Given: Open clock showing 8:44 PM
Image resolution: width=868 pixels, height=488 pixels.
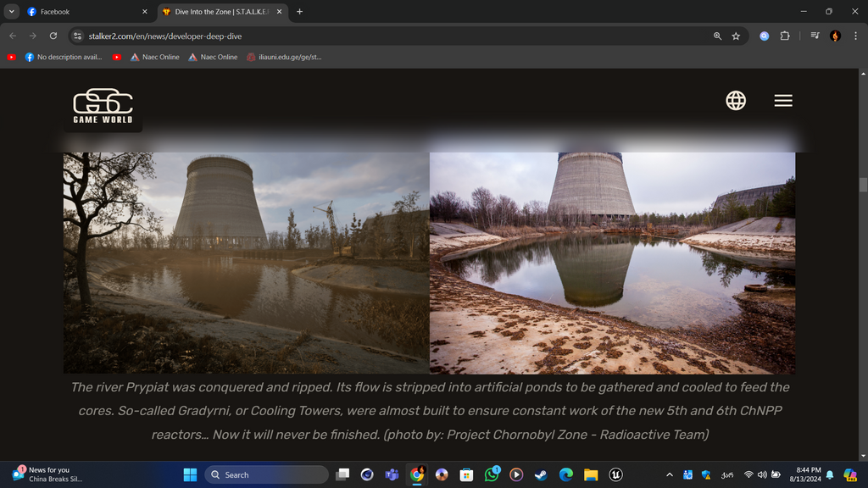Looking at the screenshot, I should [806, 474].
